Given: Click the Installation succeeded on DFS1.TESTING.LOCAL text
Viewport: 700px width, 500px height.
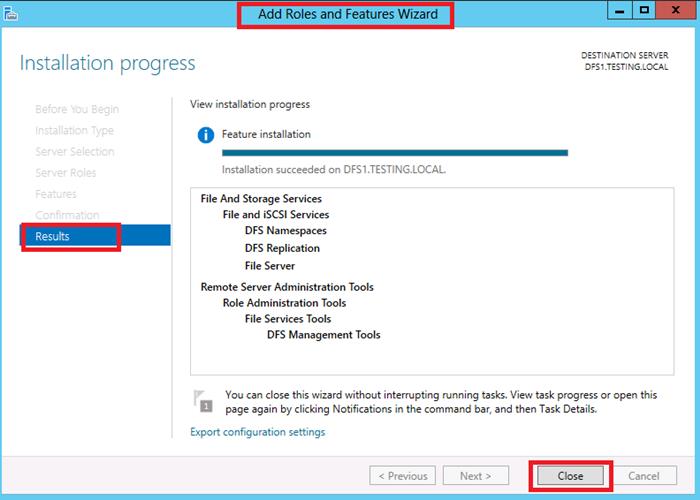Looking at the screenshot, I should (333, 170).
